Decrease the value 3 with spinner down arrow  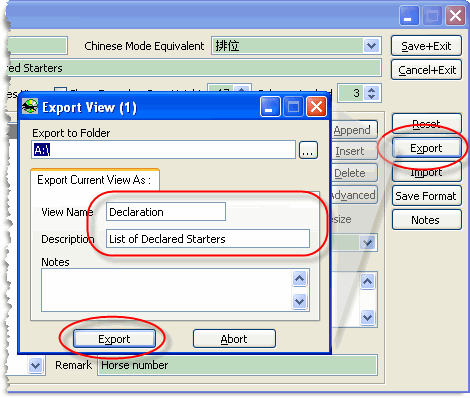(x=372, y=97)
